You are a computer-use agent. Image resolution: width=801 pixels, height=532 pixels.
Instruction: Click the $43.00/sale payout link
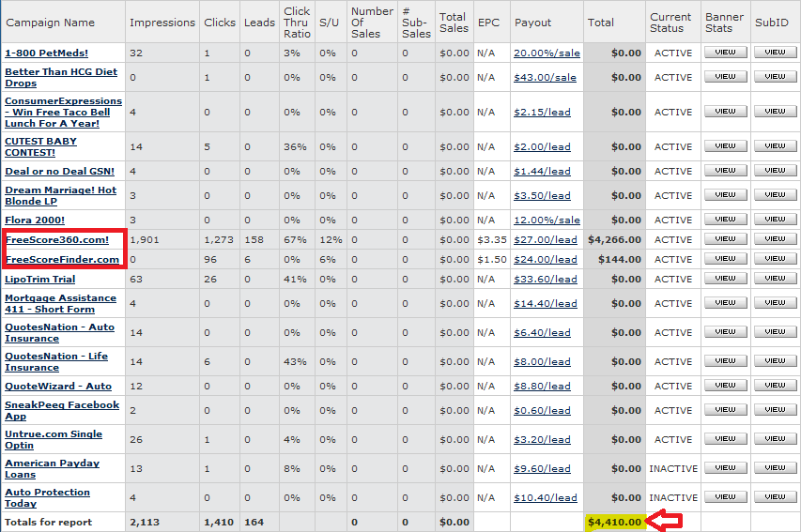(545, 78)
